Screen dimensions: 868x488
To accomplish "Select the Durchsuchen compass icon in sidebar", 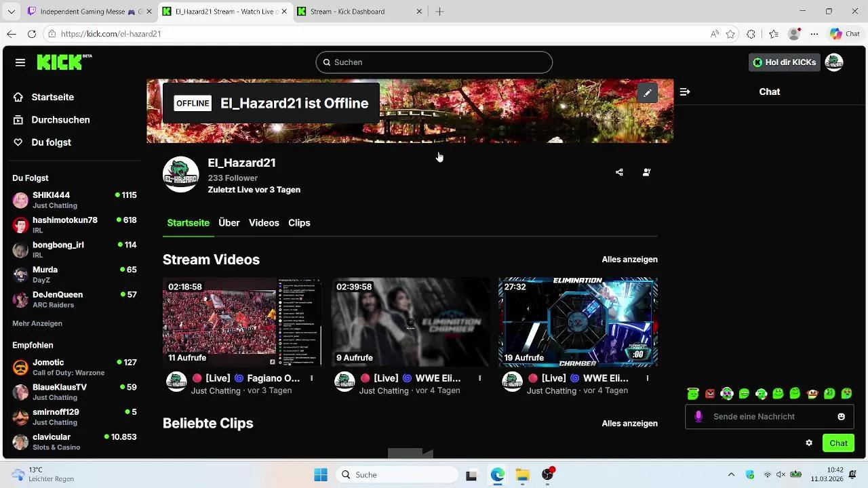I will click(x=18, y=119).
